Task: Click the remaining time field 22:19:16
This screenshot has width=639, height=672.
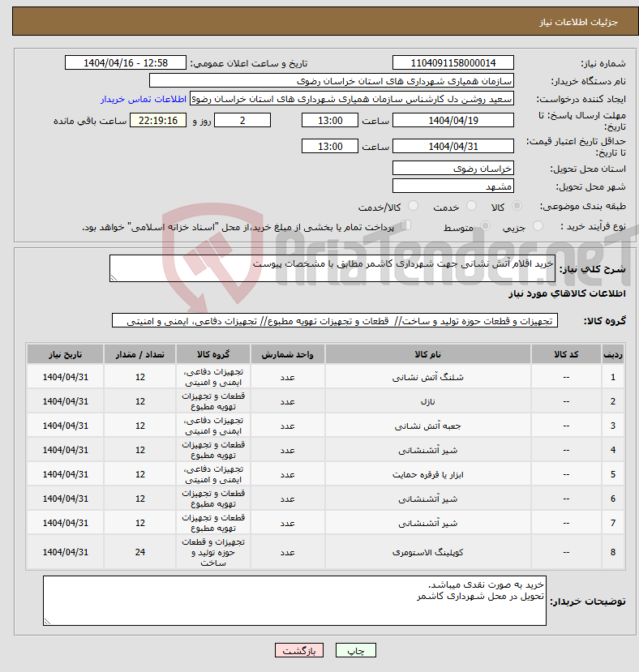Action: (158, 120)
